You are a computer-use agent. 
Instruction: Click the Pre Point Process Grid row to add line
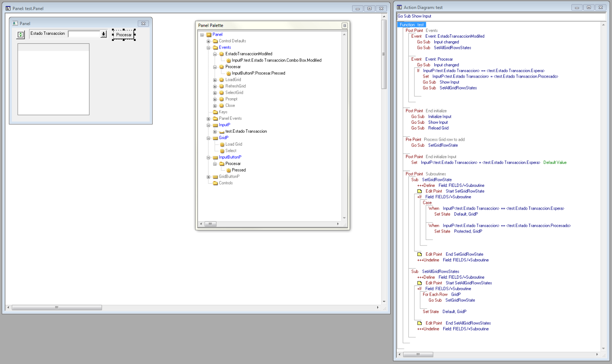435,140
